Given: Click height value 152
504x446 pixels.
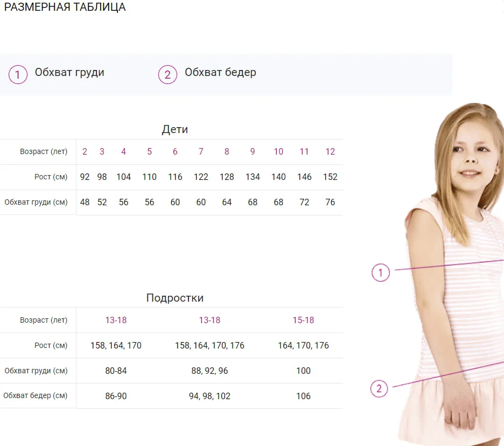Looking at the screenshot, I should point(330,177).
